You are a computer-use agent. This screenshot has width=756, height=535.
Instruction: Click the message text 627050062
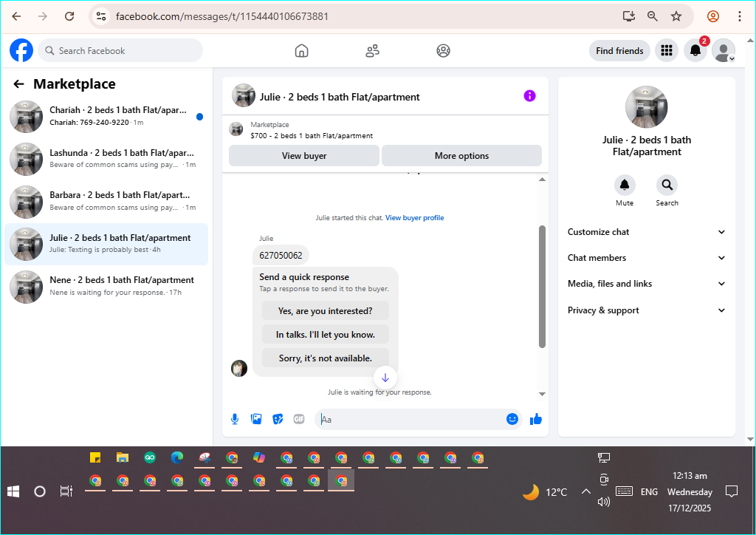[x=281, y=256]
